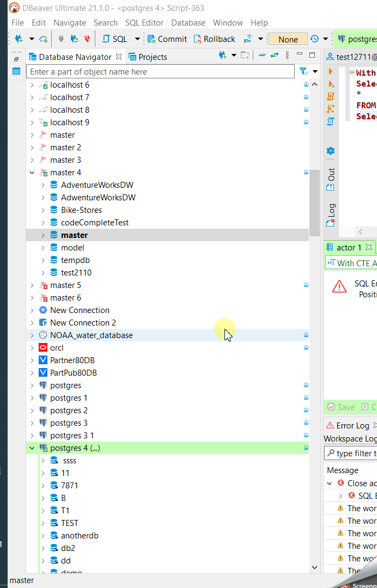
Task: Click the New Database Connection plug icon in main toolbar
Action: (x=19, y=39)
